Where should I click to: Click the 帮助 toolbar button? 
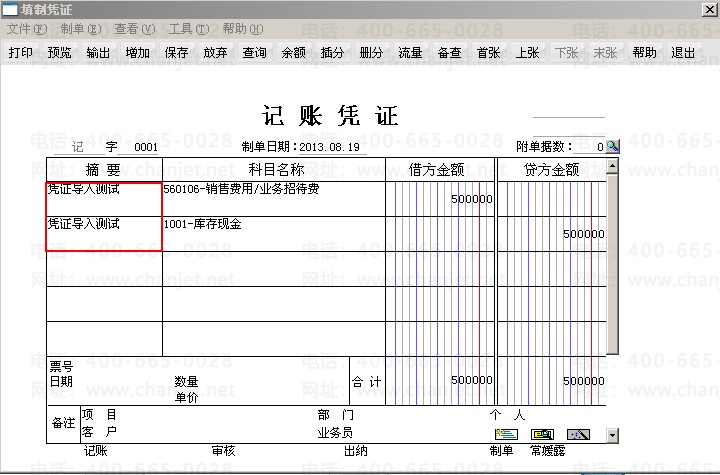[x=644, y=53]
